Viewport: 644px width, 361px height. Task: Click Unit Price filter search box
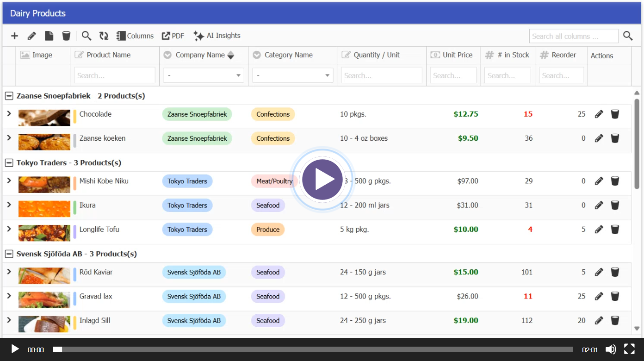(x=453, y=75)
